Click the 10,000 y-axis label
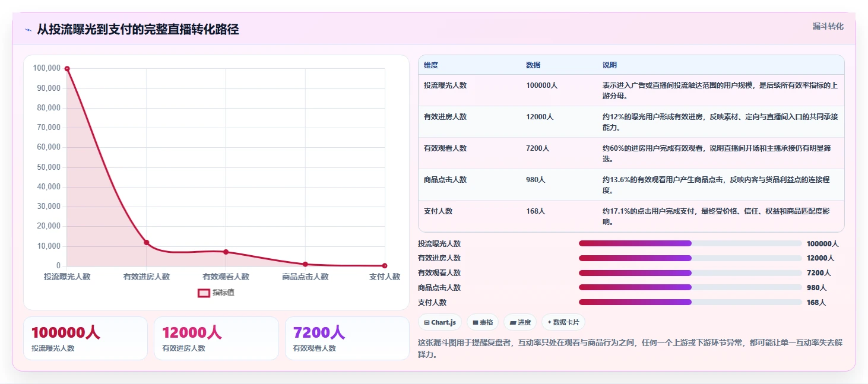The width and height of the screenshot is (868, 384). point(49,246)
